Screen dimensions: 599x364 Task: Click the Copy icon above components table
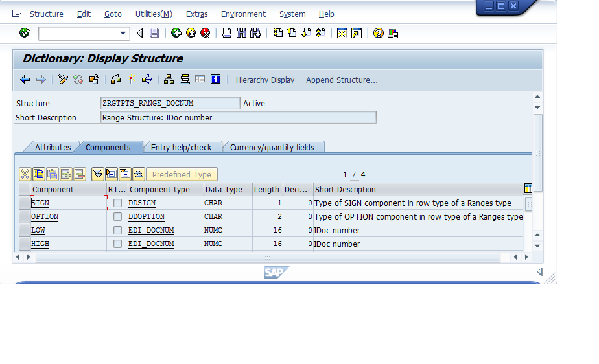(x=39, y=174)
